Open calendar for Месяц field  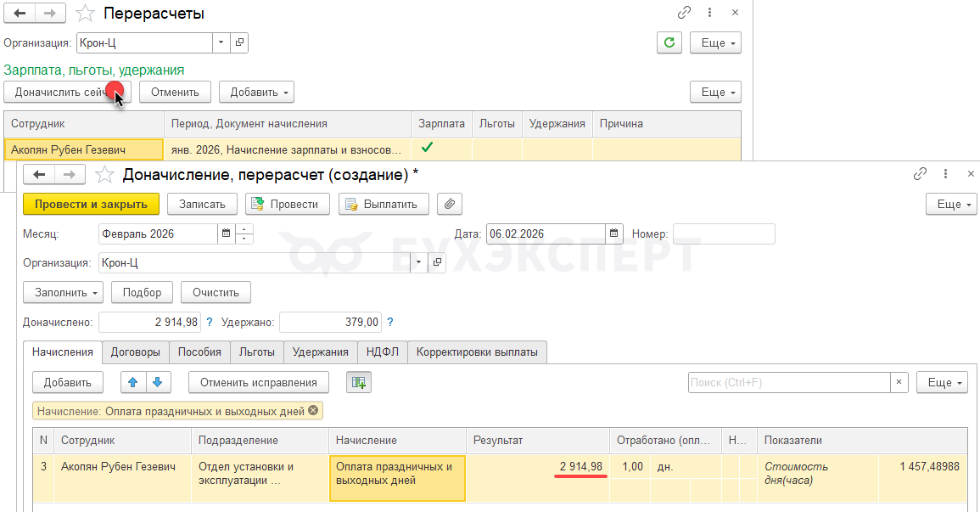(x=227, y=233)
